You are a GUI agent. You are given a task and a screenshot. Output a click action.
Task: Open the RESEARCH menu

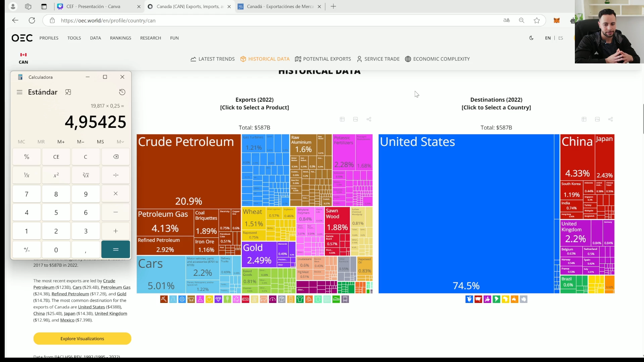(151, 38)
